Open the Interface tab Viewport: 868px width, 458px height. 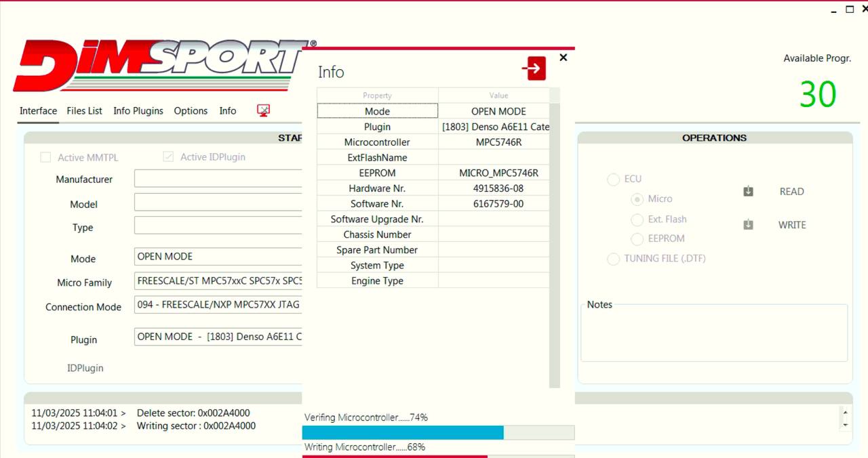click(38, 110)
